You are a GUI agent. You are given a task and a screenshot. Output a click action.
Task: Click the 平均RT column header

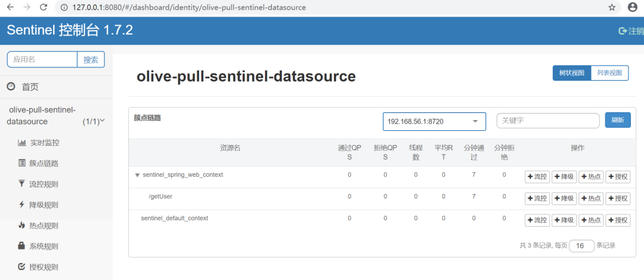click(x=444, y=153)
